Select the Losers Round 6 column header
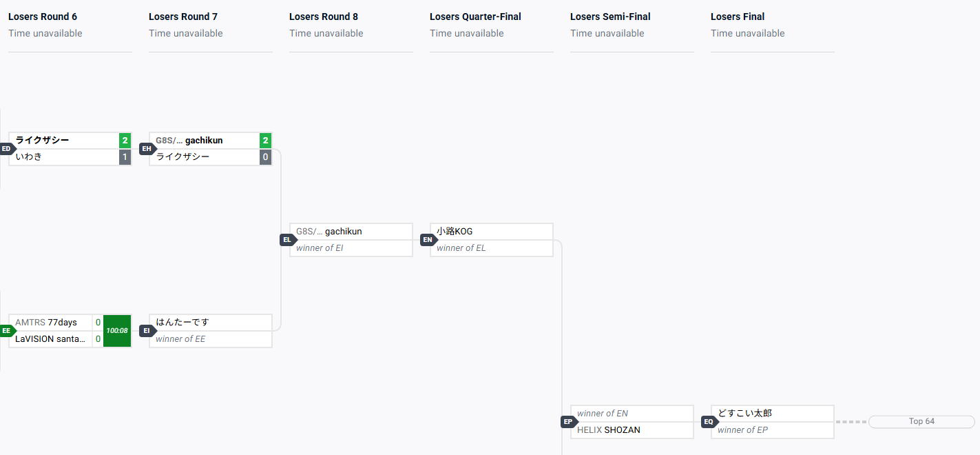 [43, 17]
